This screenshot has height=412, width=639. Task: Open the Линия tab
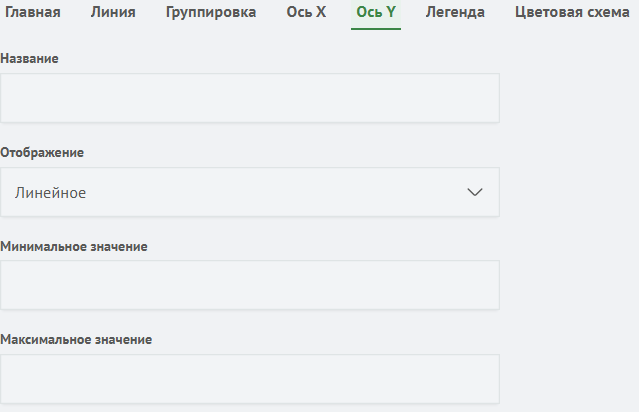[x=113, y=12]
